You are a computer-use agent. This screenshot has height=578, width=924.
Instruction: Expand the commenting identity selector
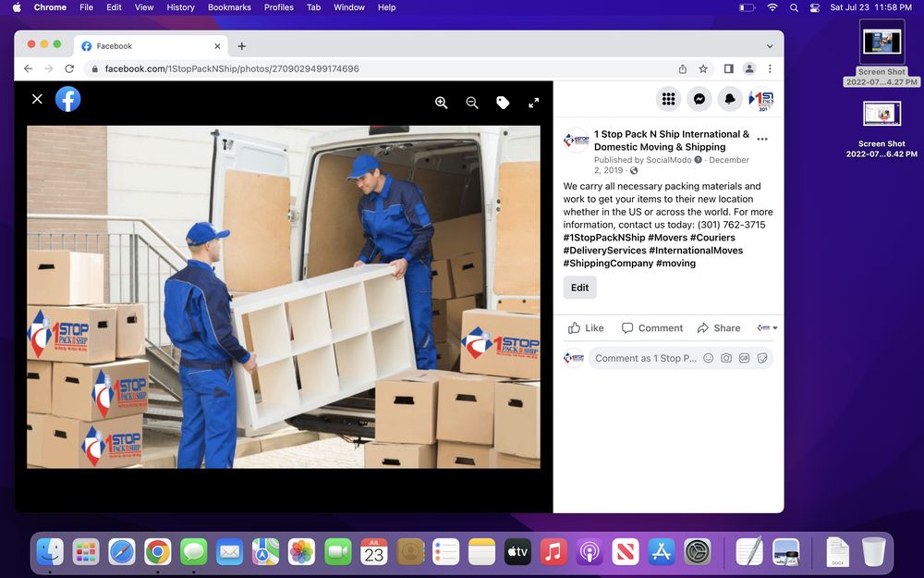767,328
